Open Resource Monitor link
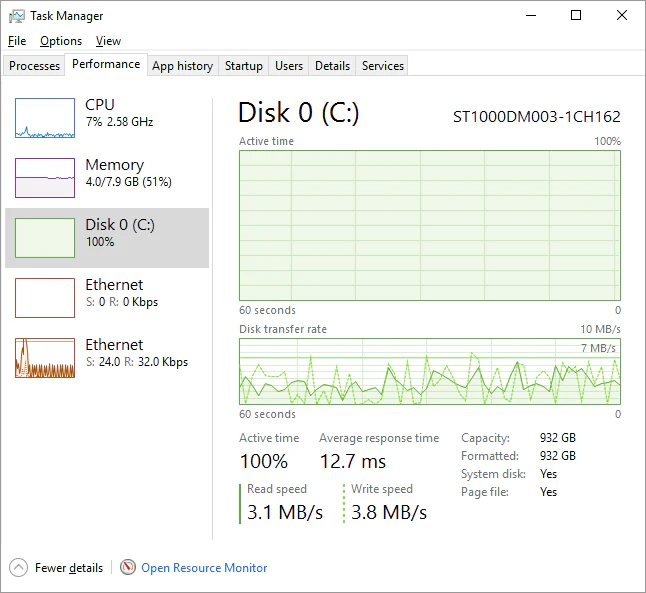 (x=204, y=568)
